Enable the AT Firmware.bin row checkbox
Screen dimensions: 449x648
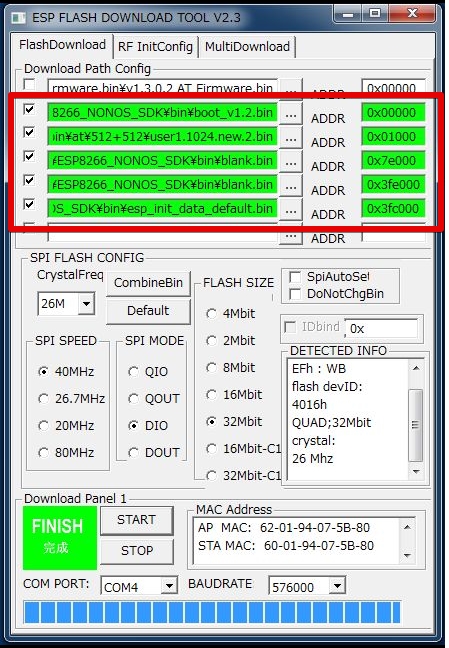coord(29,85)
